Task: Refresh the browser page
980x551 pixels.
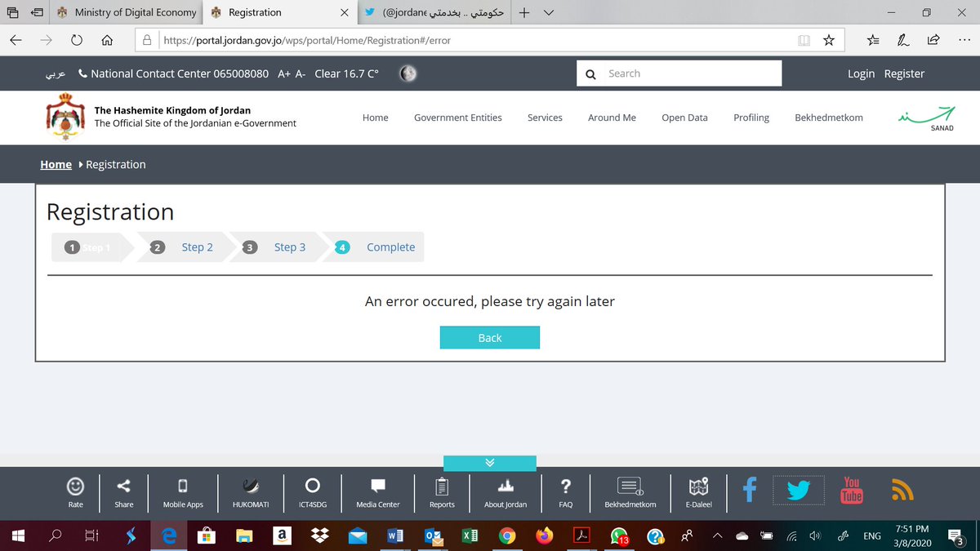Action: click(x=77, y=40)
